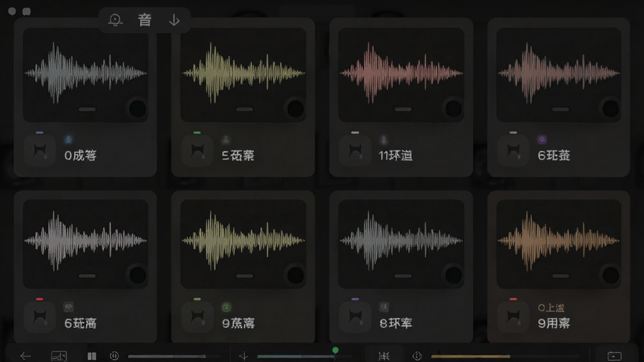
Task: Toggle the round black button on the orange waveform
Action: coord(611,275)
